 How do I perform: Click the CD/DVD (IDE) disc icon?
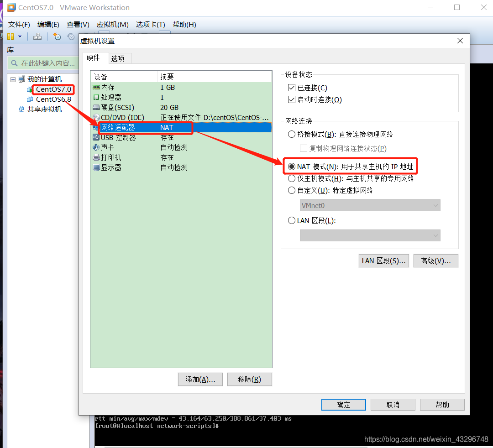(96, 118)
